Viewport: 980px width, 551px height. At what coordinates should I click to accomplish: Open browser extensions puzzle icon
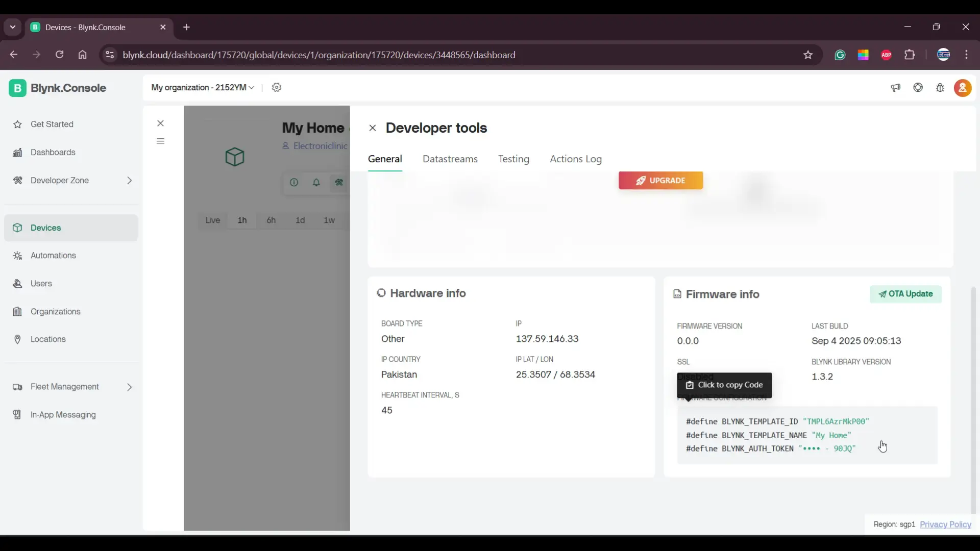910,55
